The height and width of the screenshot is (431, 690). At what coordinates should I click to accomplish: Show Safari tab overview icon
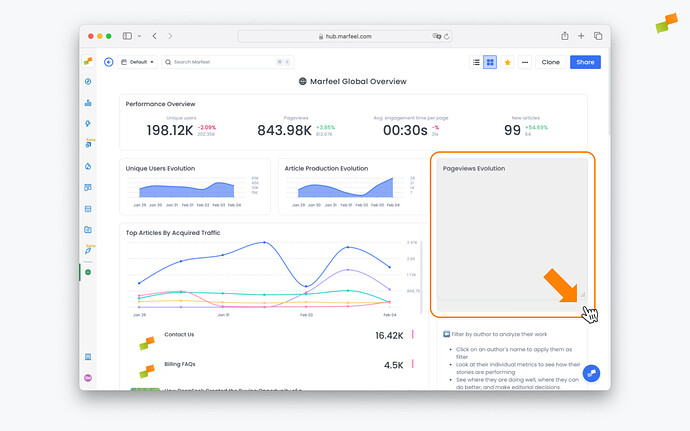[x=598, y=36]
